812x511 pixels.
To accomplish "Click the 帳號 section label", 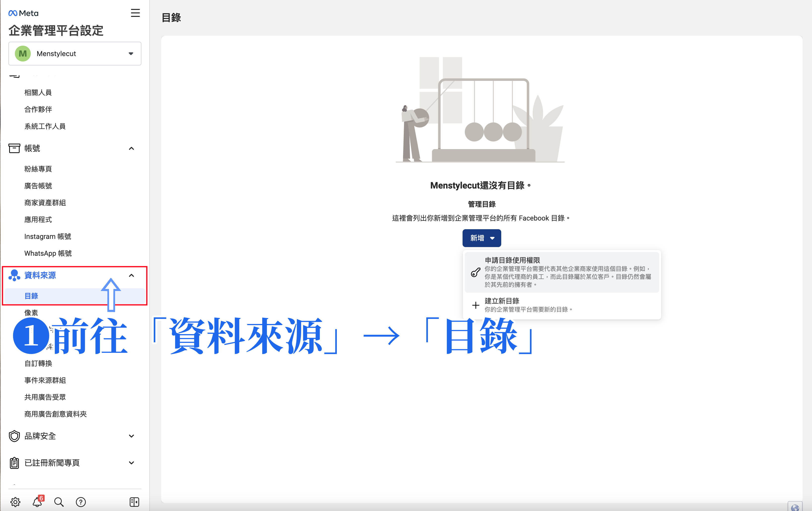I will click(x=32, y=148).
